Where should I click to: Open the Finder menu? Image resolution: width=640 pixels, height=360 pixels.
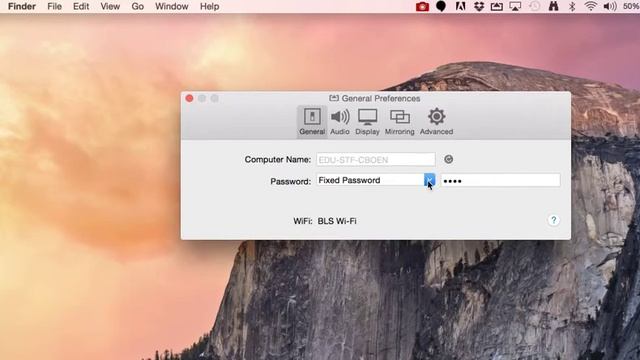(22, 7)
